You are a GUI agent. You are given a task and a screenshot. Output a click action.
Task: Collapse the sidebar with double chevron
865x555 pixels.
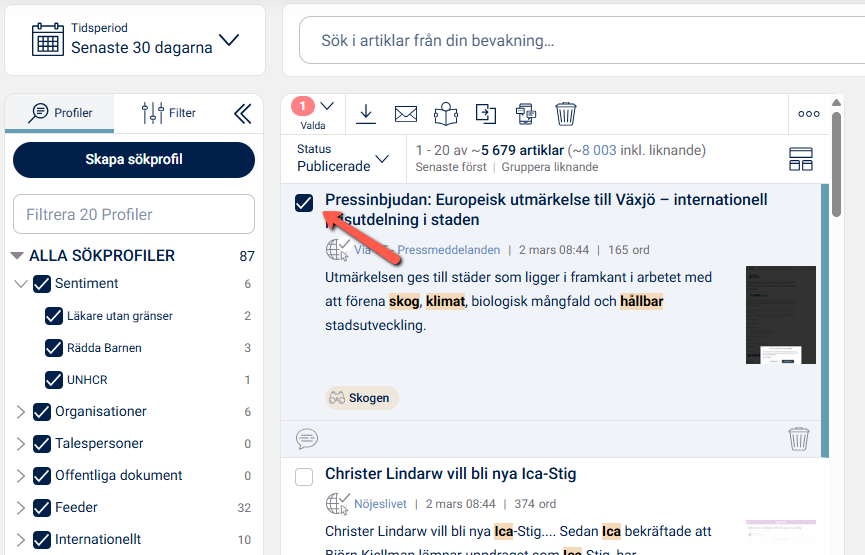pyautogui.click(x=243, y=114)
